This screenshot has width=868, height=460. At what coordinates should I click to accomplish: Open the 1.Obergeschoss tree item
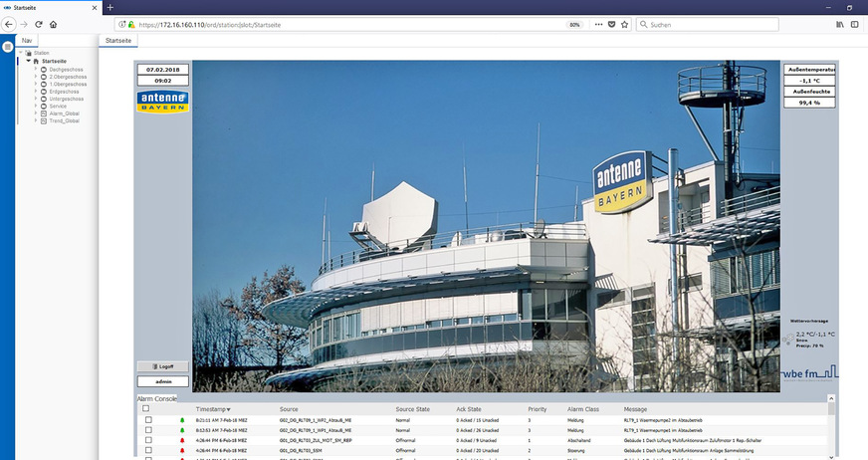pyautogui.click(x=68, y=85)
